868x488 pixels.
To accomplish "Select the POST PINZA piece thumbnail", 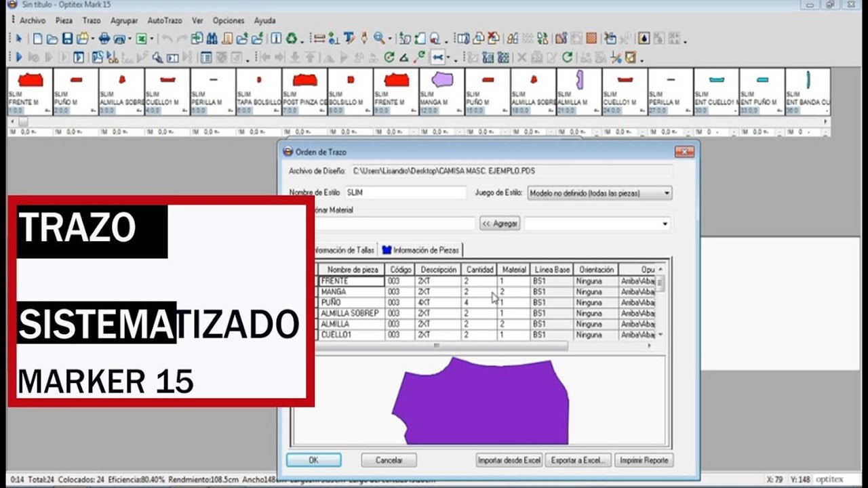I will coord(304,91).
